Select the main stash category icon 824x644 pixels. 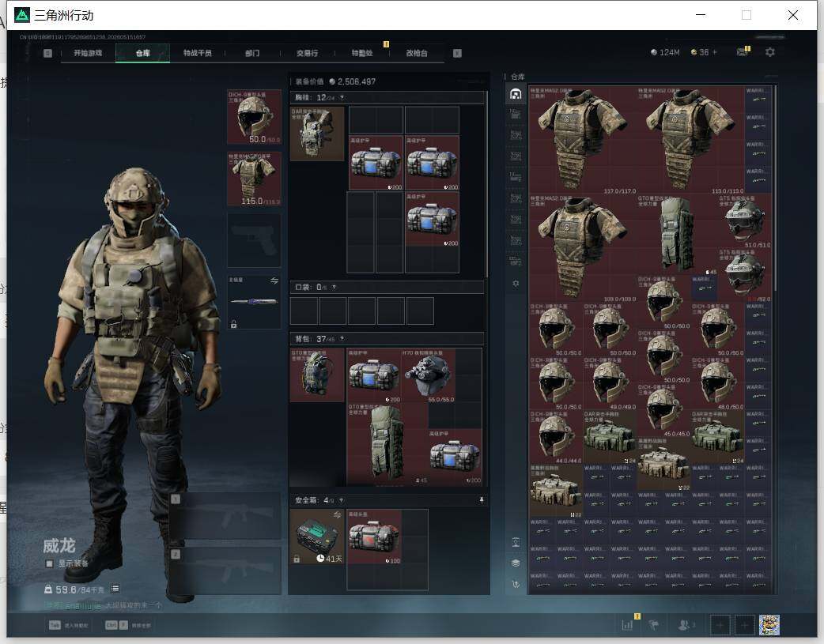(x=516, y=94)
